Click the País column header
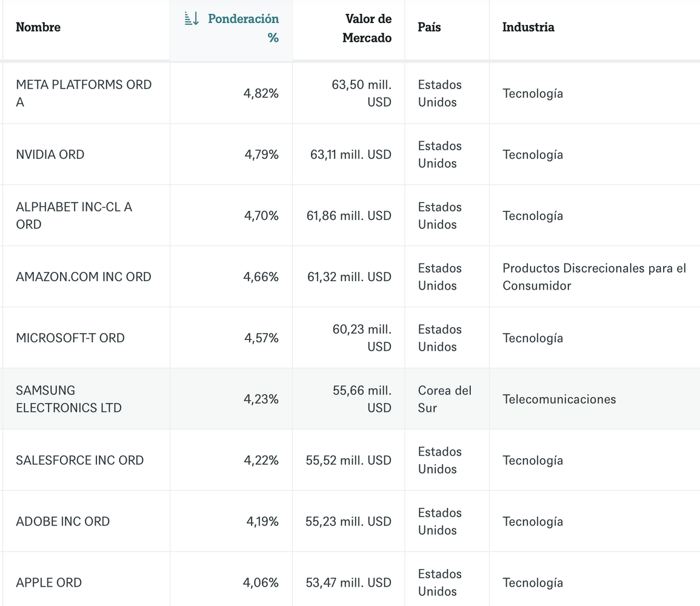Image resolution: width=700 pixels, height=606 pixels. coord(428,27)
